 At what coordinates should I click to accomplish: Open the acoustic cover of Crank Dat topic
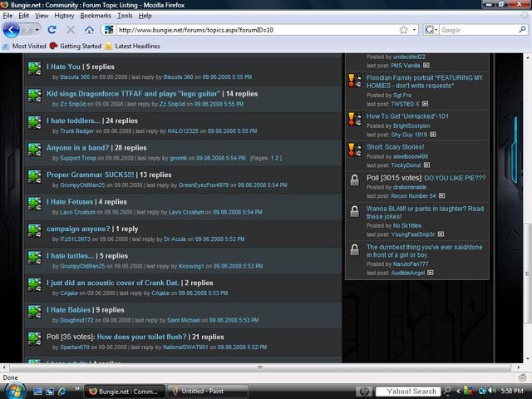(113, 283)
